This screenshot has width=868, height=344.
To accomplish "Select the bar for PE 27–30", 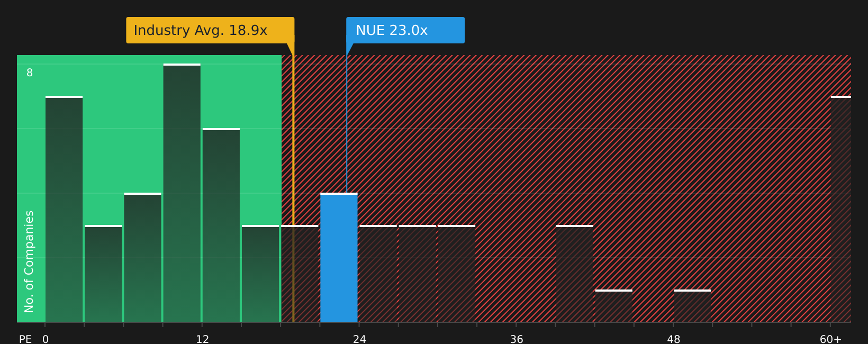I will pos(418,274).
